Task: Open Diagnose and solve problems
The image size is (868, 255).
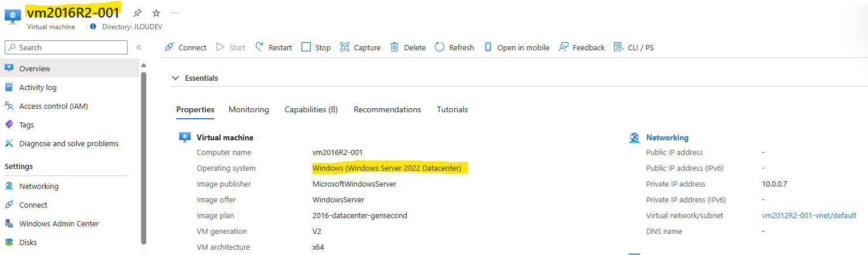Action: 70,143
